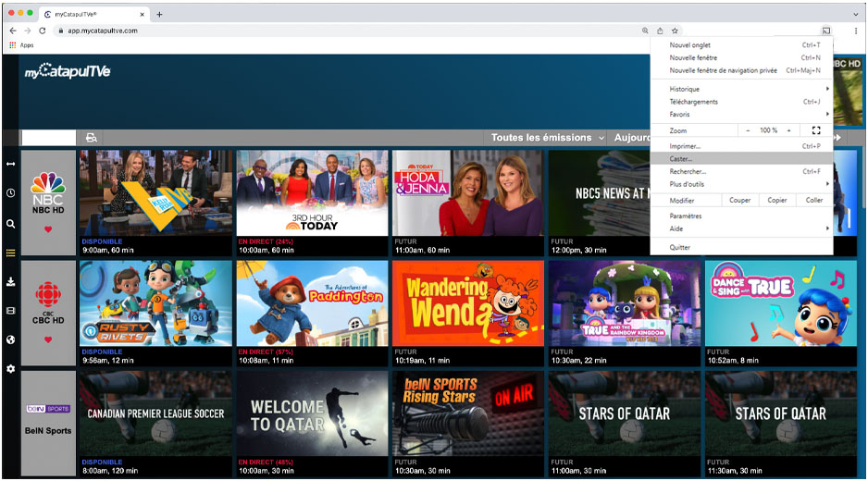
Task: Select the guide list sidebar icon
Action: tap(10, 253)
